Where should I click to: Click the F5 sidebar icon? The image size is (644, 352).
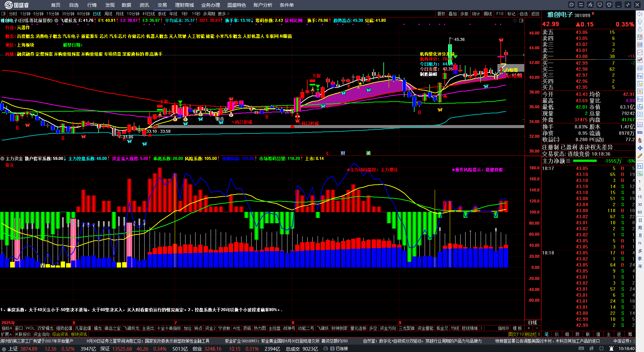pos(640,166)
